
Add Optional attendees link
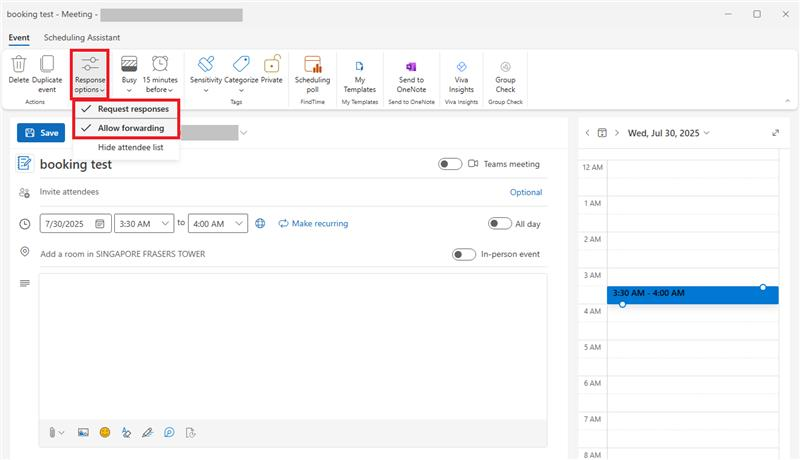point(526,192)
